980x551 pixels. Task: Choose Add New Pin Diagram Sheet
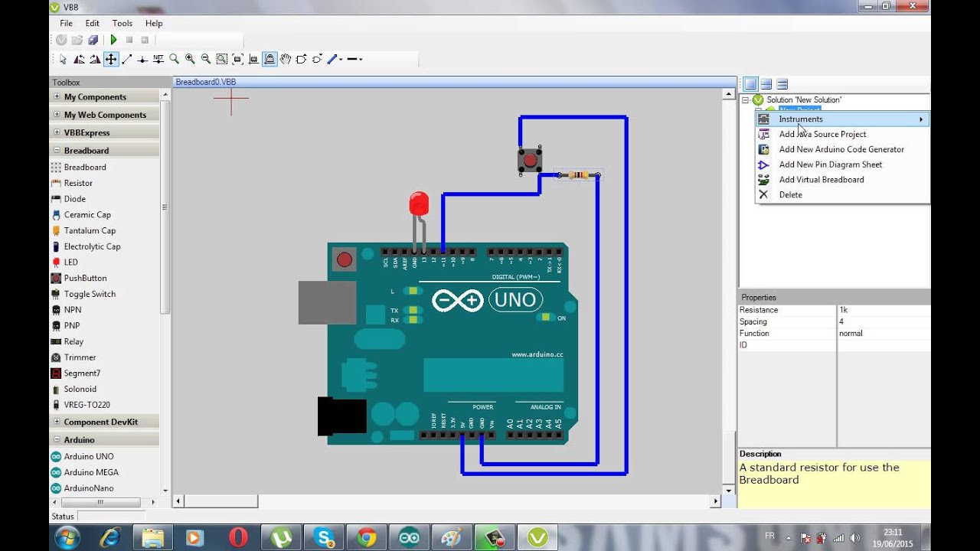click(842, 165)
